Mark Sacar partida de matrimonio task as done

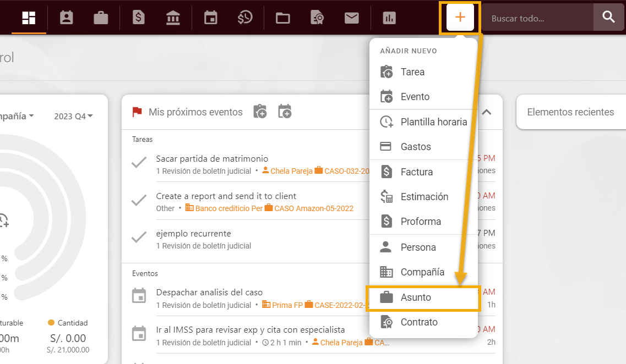click(139, 163)
